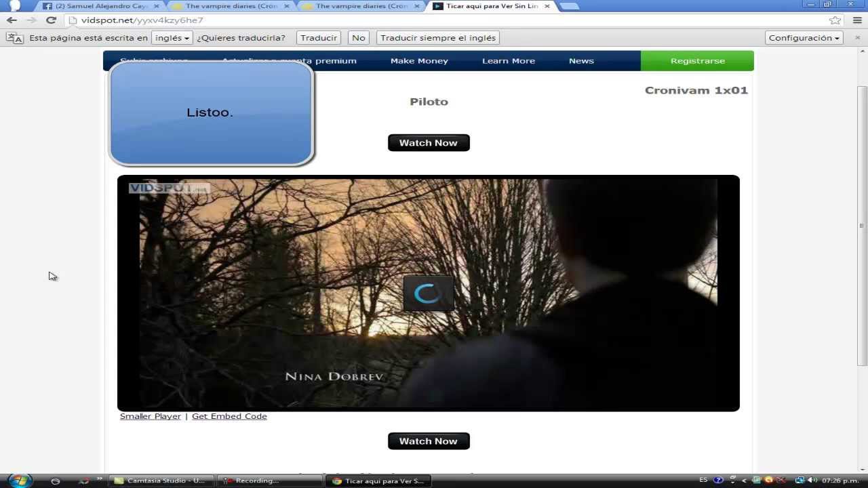Open the network tray icon
This screenshot has width=868, height=488.
800,481
